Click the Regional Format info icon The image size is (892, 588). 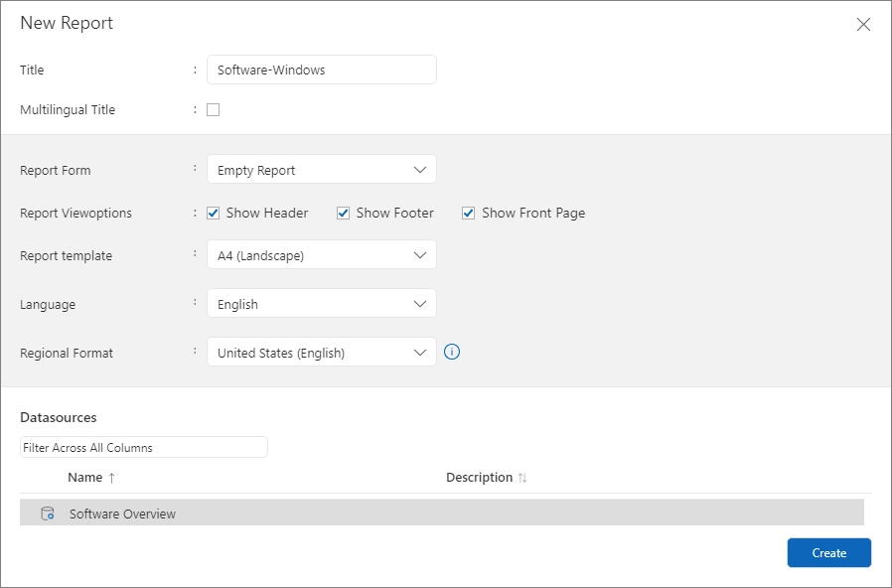pos(452,352)
